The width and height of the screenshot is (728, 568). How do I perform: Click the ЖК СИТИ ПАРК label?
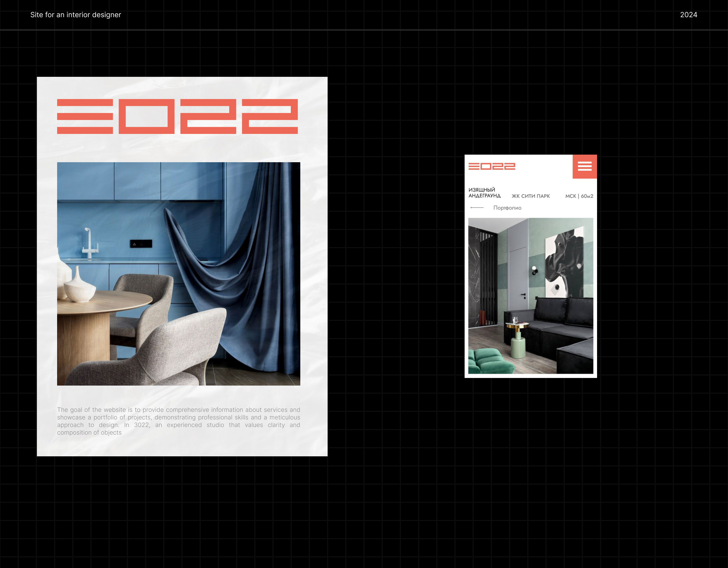[x=531, y=196]
